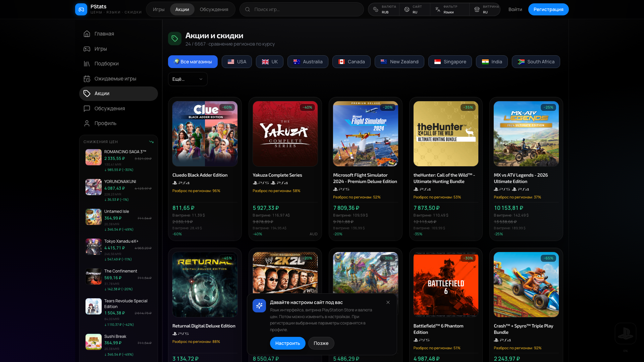Viewport: 644px width, 362px height.
Task: Open the Главная home sidebar item
Action: pyautogui.click(x=118, y=34)
